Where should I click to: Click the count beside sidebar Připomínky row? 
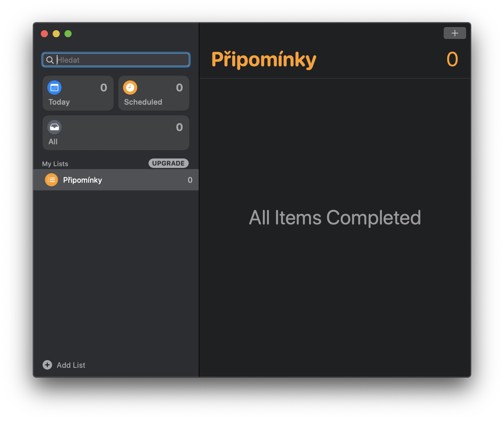[190, 180]
